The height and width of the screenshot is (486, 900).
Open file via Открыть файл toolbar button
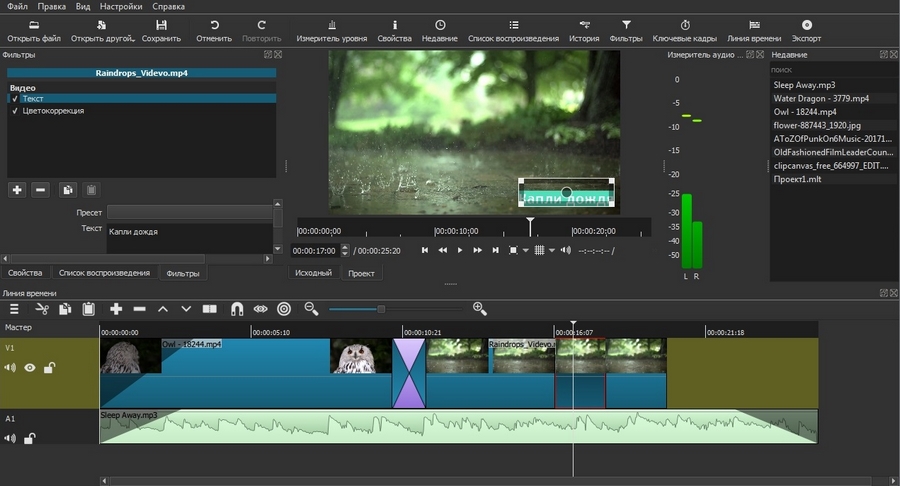pyautogui.click(x=33, y=31)
